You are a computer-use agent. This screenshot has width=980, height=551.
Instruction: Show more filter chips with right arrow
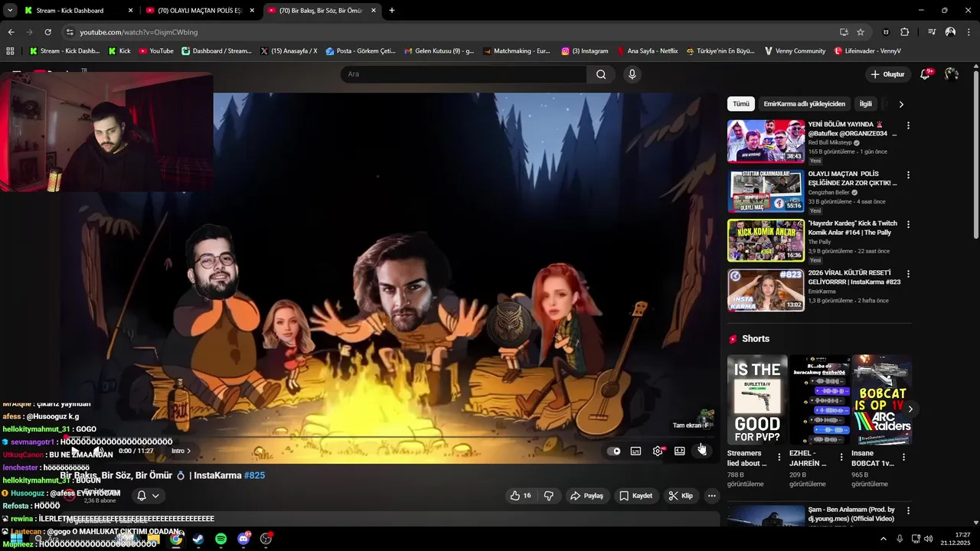tap(901, 104)
